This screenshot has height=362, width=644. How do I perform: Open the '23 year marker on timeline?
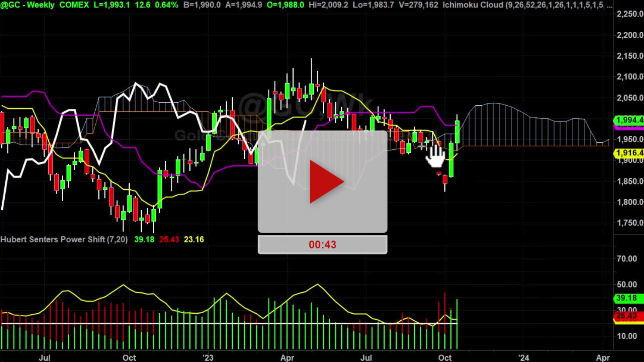coord(208,357)
